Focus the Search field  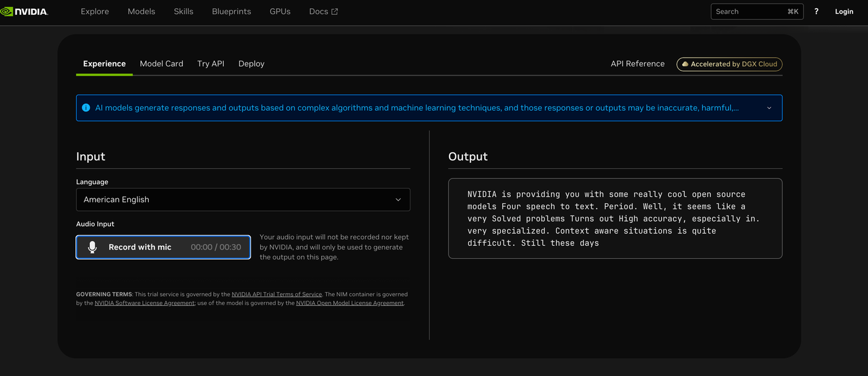757,11
